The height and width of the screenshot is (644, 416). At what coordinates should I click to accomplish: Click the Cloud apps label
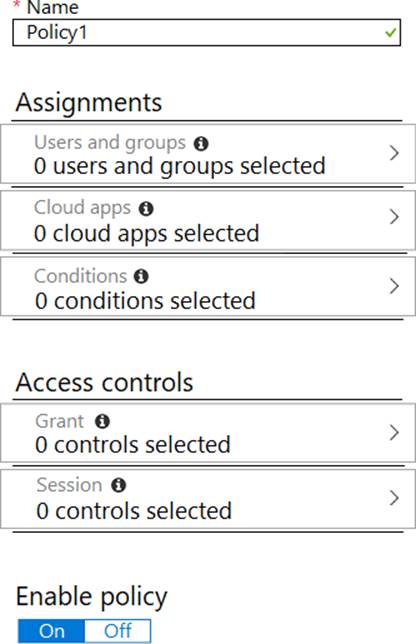click(x=83, y=208)
